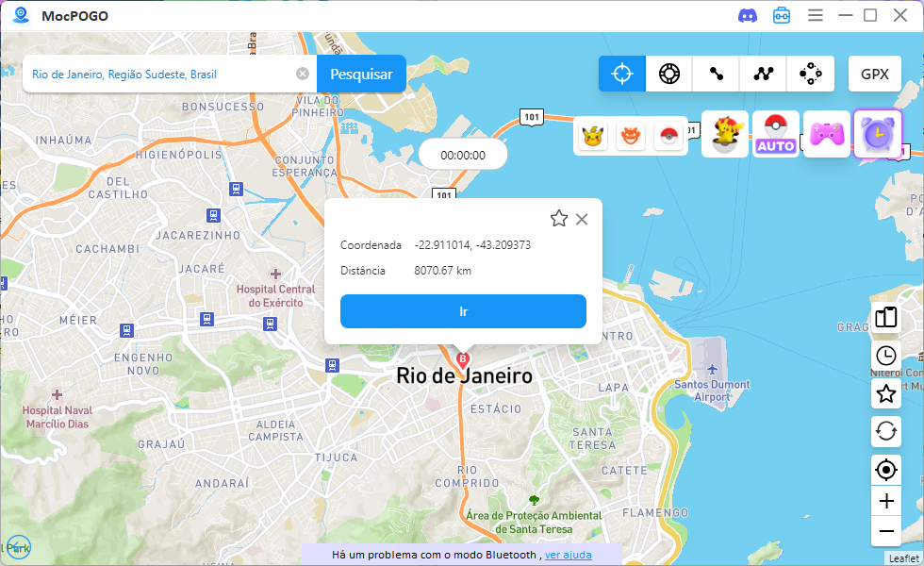Select the Two-spot route mode icon
924x566 pixels.
[716, 74]
